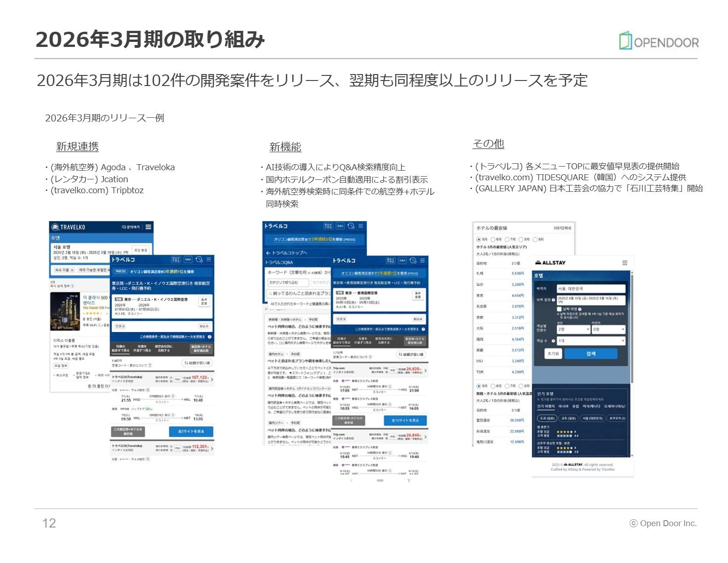This screenshot has width=728, height=563.
Task: Click 条件変更 for 東京 ダニエル・K・イノウエ route
Action: tap(204, 301)
